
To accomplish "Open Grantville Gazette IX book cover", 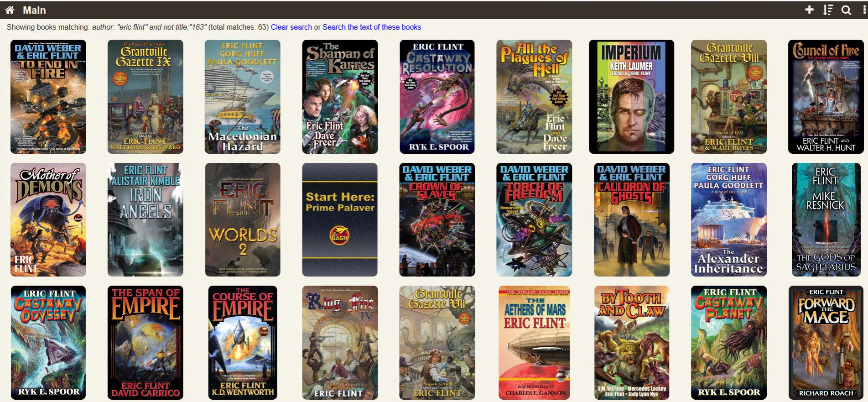I will click(x=146, y=97).
